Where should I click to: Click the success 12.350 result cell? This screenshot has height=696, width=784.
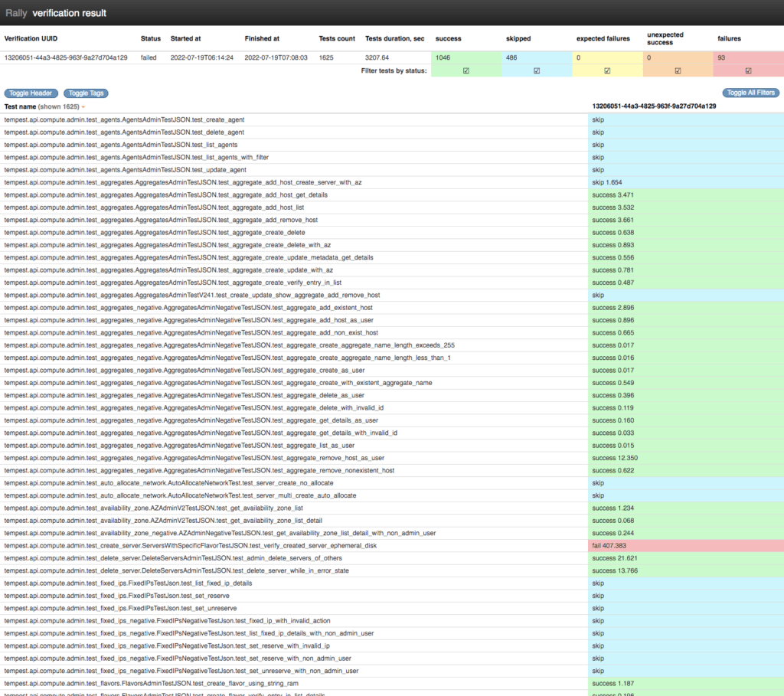pyautogui.click(x=685, y=458)
